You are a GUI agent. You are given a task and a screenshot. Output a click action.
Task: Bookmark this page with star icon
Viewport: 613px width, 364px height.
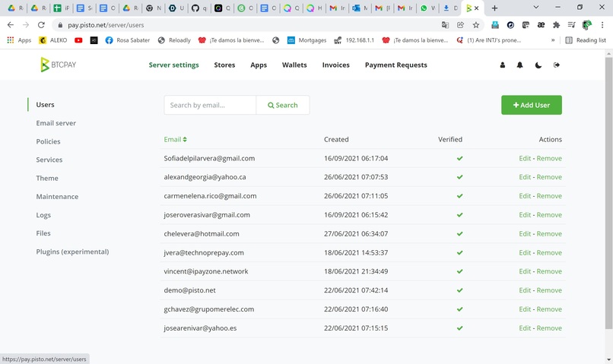click(476, 25)
